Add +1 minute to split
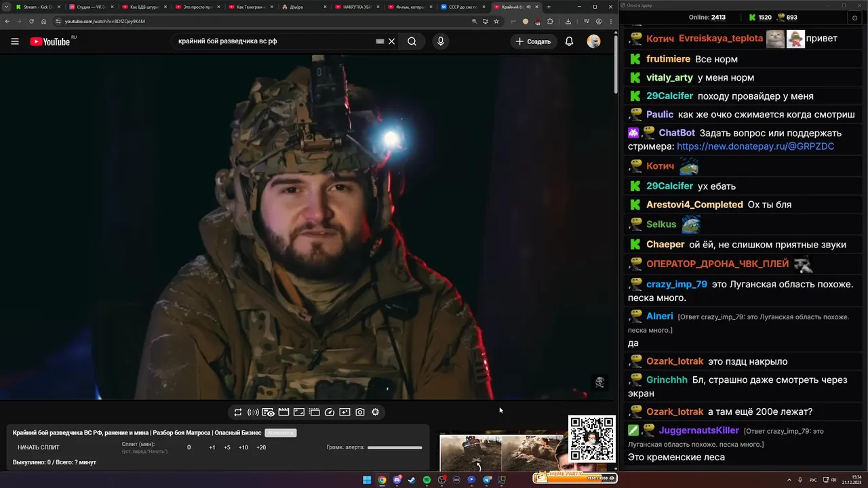This screenshot has width=868, height=488. pyautogui.click(x=212, y=447)
